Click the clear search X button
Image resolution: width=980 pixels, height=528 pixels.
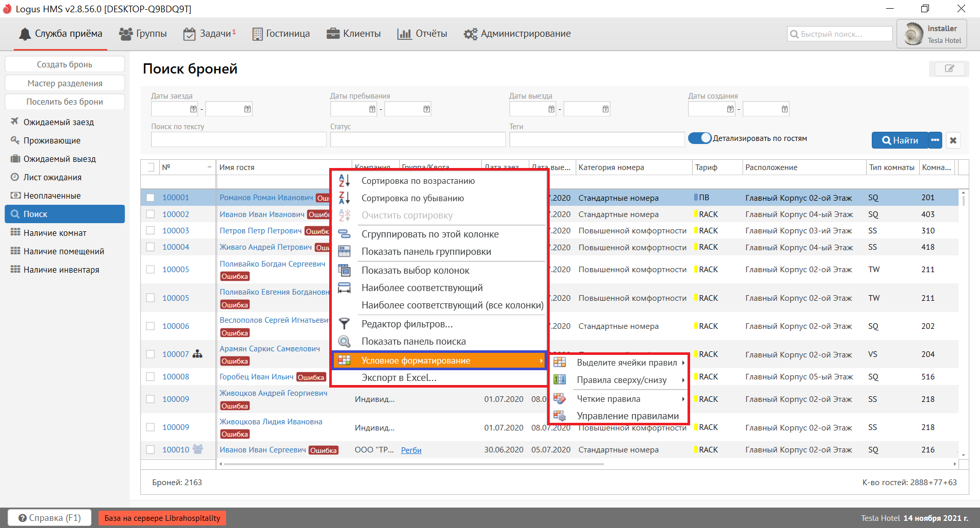[x=953, y=140]
